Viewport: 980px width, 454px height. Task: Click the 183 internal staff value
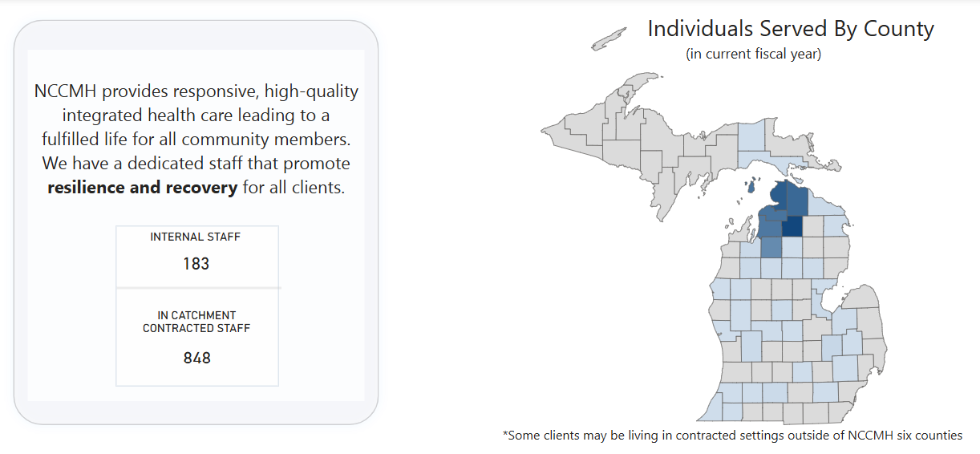(196, 263)
